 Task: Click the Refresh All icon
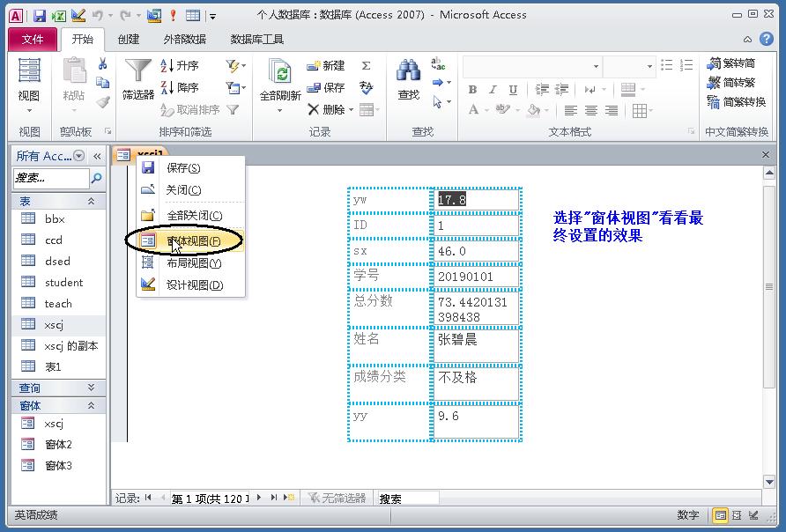point(280,72)
